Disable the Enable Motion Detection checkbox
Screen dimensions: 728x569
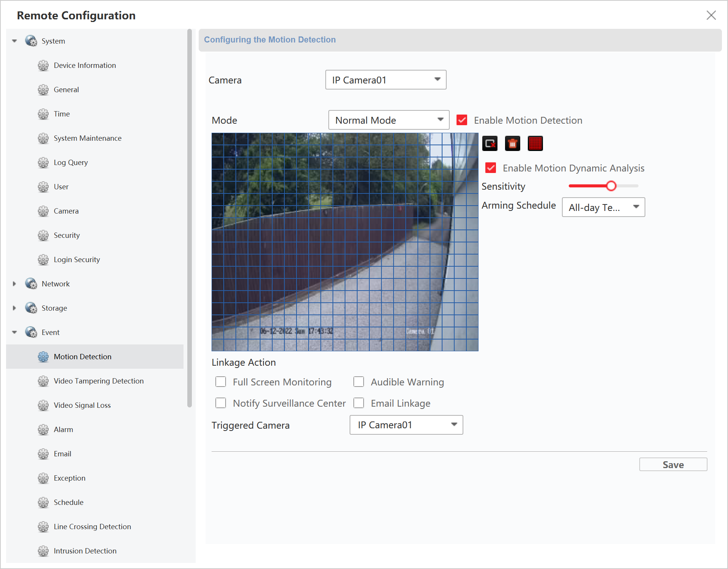[462, 120]
